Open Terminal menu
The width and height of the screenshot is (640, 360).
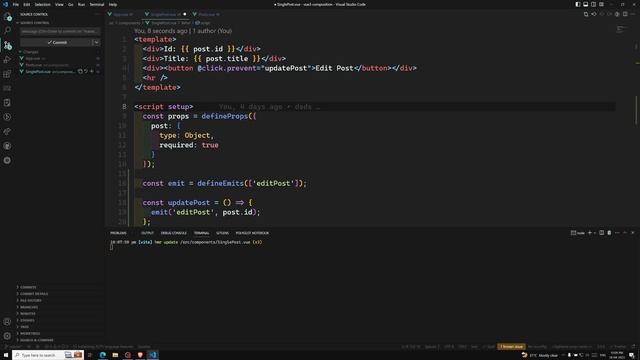pyautogui.click(x=97, y=4)
